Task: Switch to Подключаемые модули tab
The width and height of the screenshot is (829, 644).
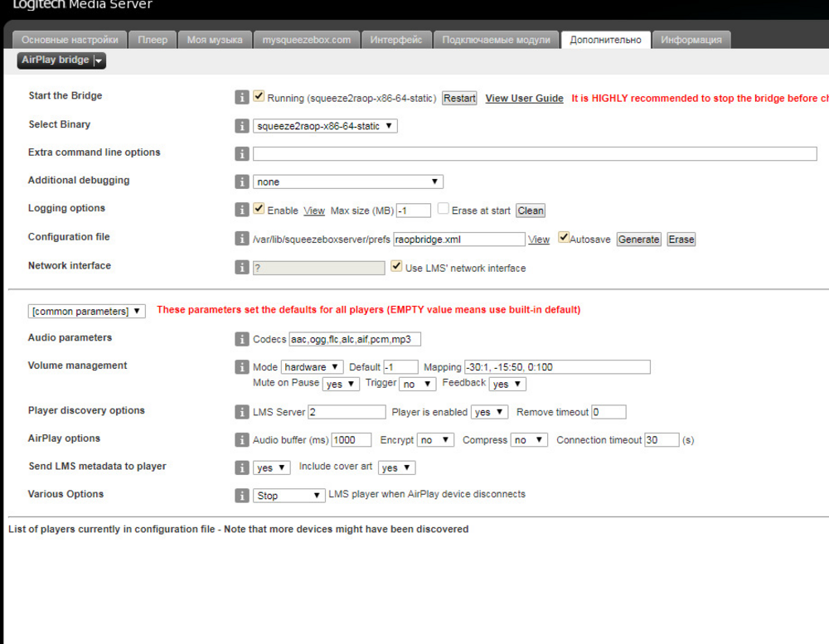Action: click(496, 40)
